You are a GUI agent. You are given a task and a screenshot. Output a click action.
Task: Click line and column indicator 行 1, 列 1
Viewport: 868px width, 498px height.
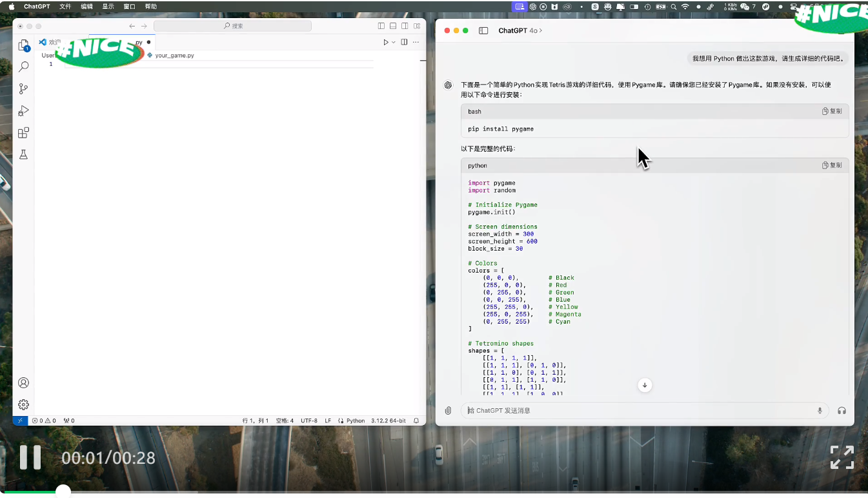(x=256, y=420)
